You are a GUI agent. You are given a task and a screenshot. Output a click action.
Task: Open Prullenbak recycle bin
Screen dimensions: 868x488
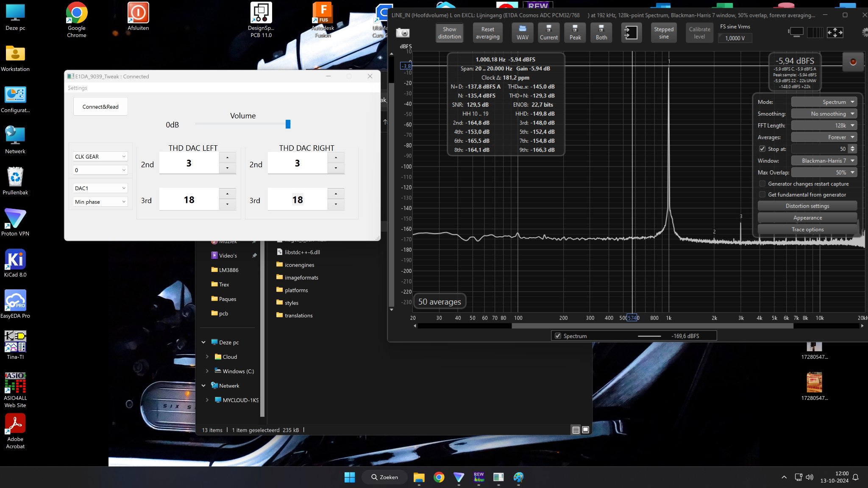tap(15, 181)
